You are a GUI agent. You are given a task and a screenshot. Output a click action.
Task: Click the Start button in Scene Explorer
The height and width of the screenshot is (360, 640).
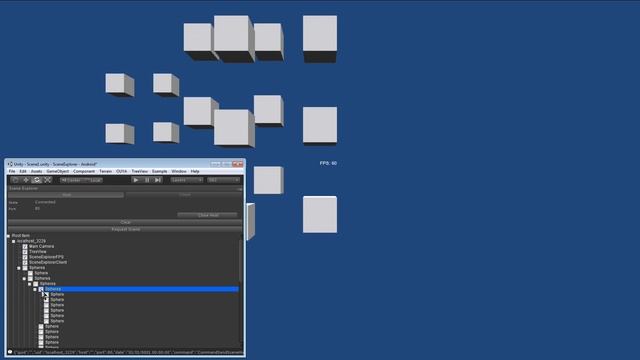[x=66, y=195]
